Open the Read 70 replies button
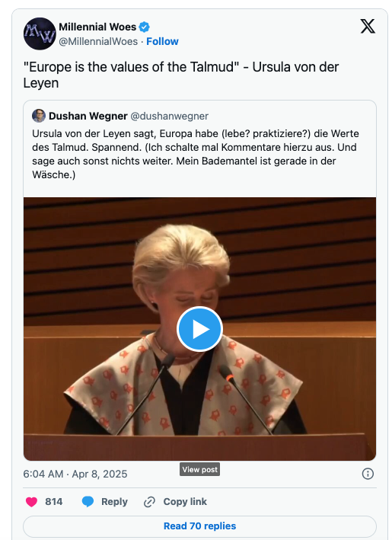The width and height of the screenshot is (392, 540). pos(199,526)
